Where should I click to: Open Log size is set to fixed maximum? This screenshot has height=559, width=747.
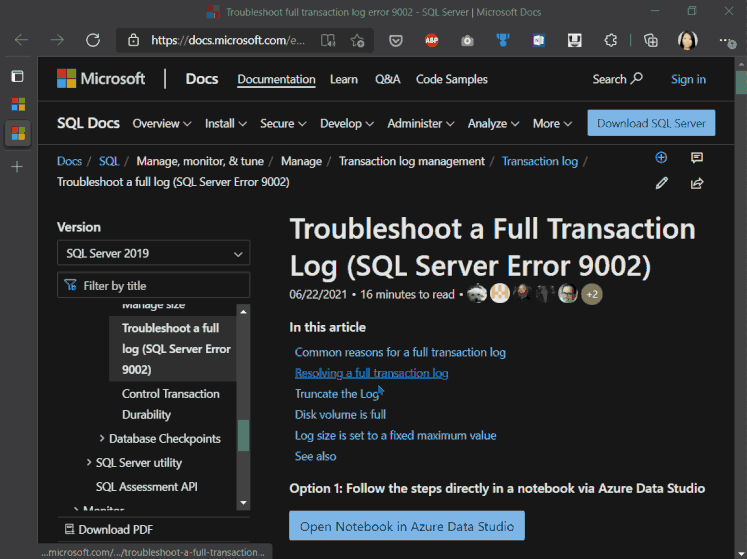click(395, 435)
